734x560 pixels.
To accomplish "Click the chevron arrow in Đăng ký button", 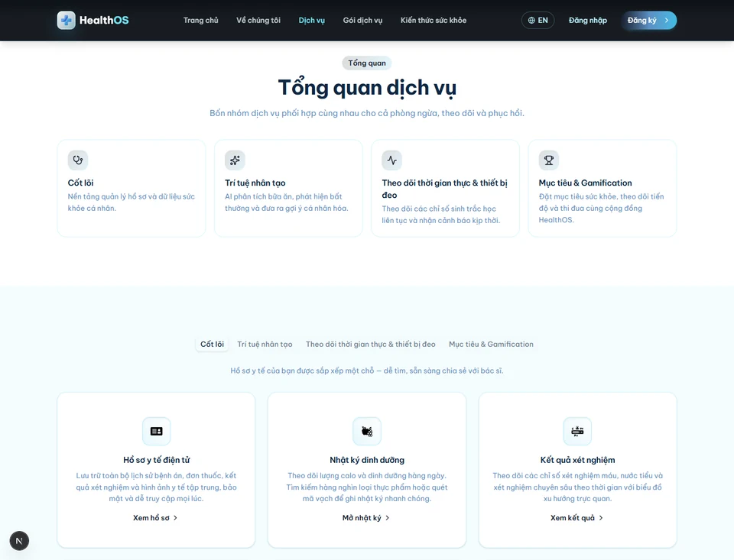I will coord(667,20).
